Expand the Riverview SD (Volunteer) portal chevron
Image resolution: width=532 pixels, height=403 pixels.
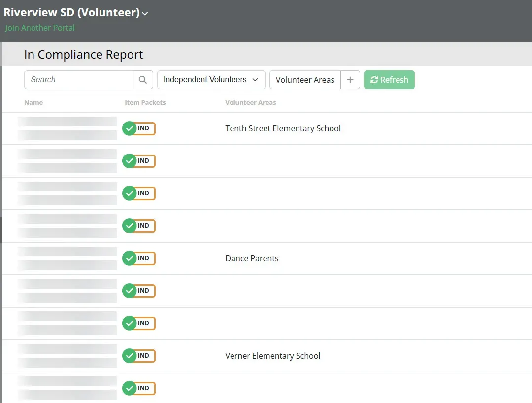click(145, 14)
